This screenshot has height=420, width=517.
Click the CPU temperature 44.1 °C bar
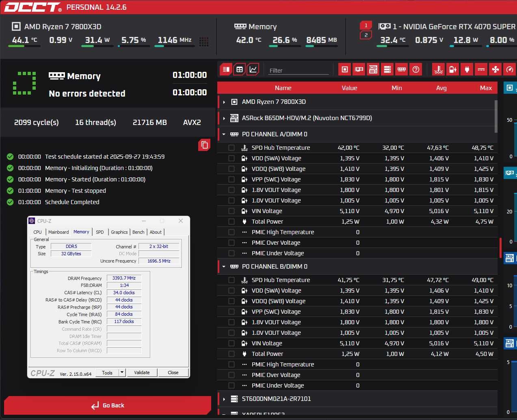pyautogui.click(x=24, y=46)
